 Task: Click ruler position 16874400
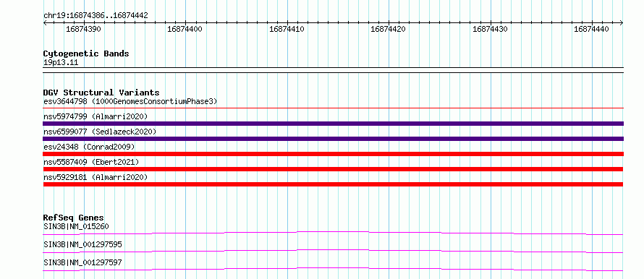[x=185, y=30]
